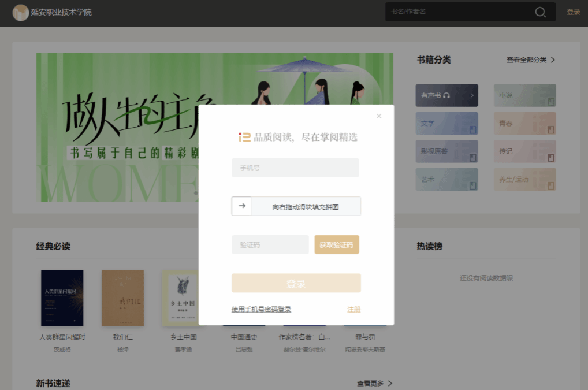Open the 养生/运动 category tile
The height and width of the screenshot is (390, 588).
pyautogui.click(x=524, y=179)
